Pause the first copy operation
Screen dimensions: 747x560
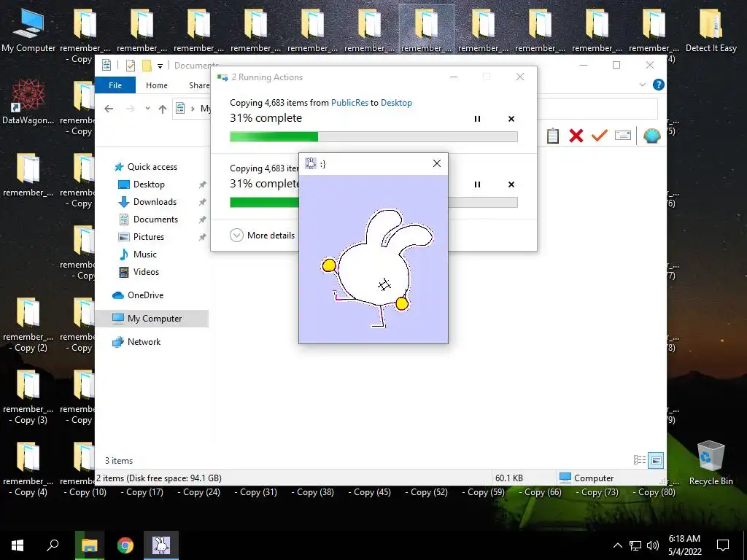coord(477,119)
